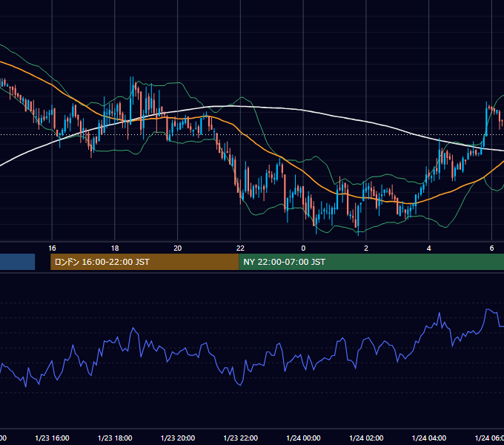This screenshot has width=504, height=445.
Task: Click the 2 hour axis label
Action: [x=366, y=248]
